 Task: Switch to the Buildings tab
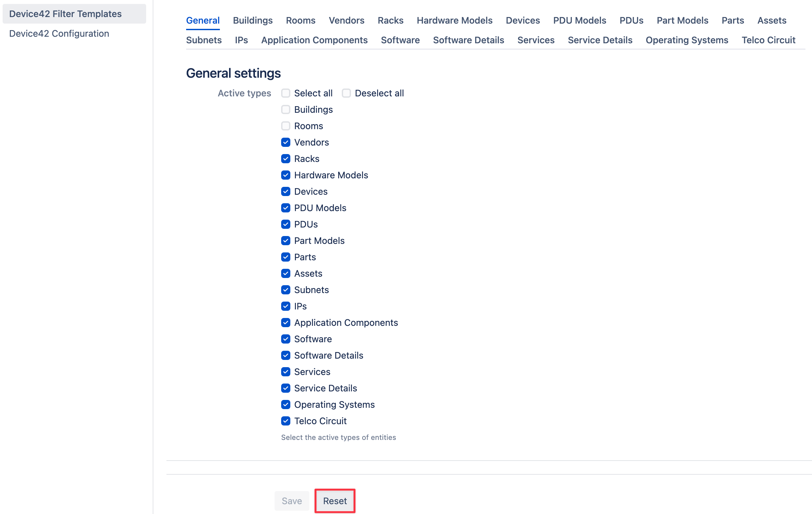click(253, 20)
